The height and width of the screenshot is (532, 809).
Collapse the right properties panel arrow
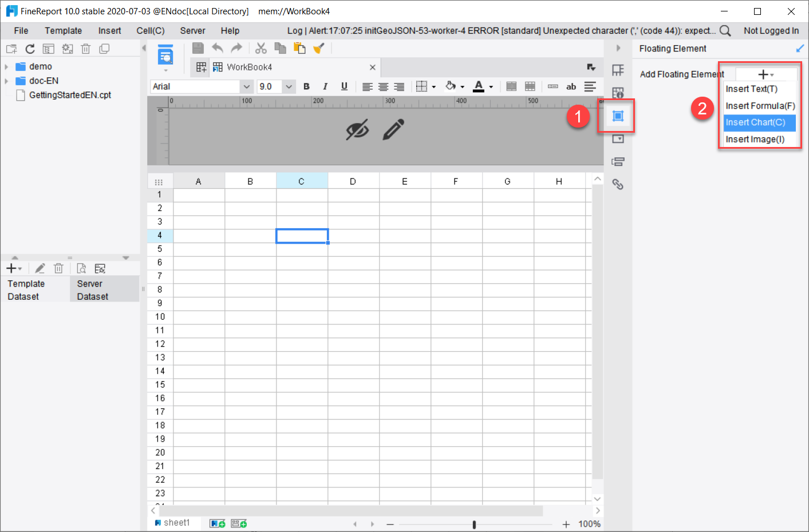pyautogui.click(x=618, y=48)
